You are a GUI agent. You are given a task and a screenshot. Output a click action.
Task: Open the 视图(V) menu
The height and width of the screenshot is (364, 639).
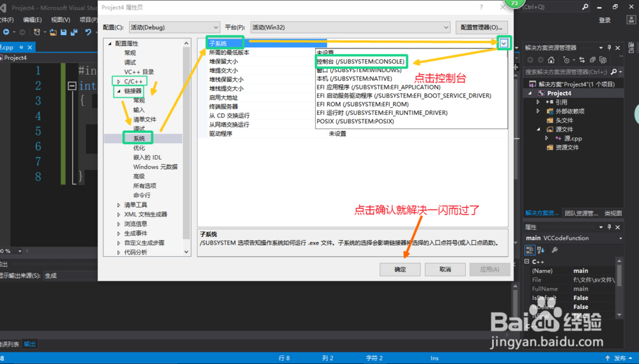pyautogui.click(x=60, y=20)
